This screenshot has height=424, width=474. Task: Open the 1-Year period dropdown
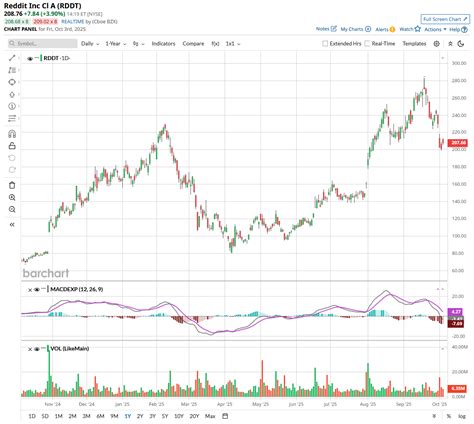click(x=116, y=44)
